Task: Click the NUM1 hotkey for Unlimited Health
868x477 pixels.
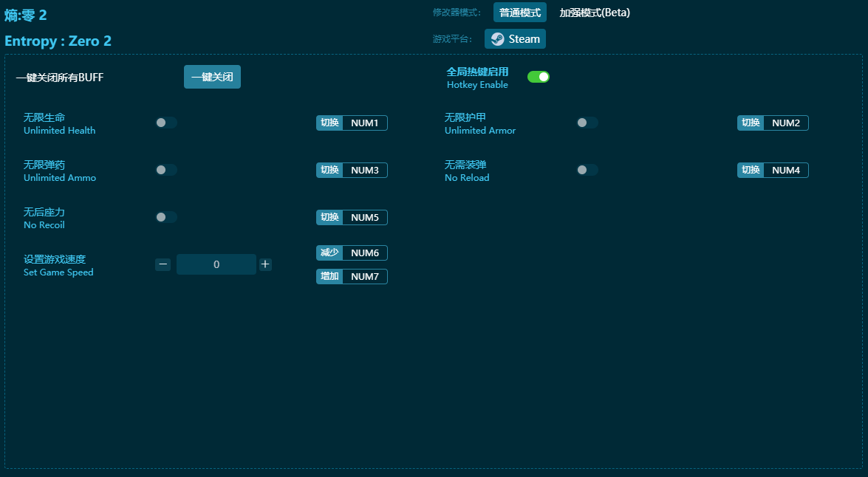Action: click(x=364, y=123)
